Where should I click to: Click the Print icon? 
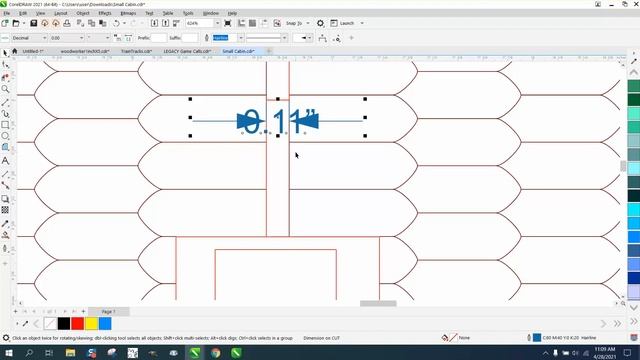pyautogui.click(x=67, y=23)
